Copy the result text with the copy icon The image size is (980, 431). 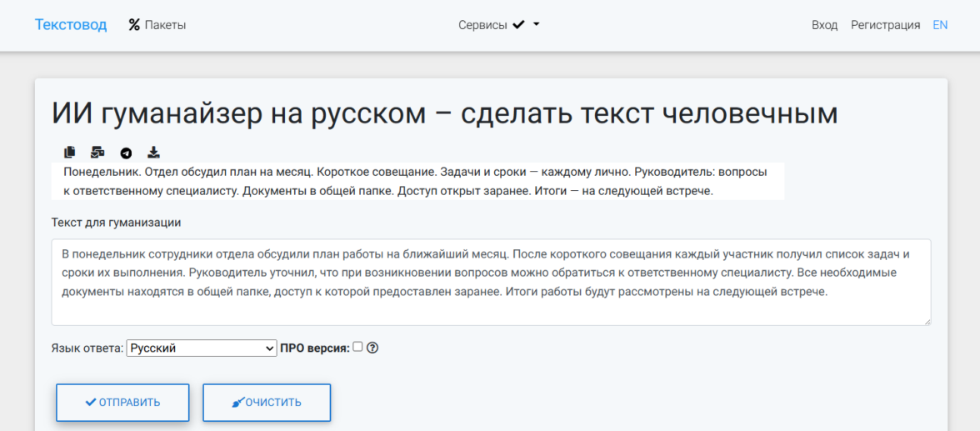69,152
